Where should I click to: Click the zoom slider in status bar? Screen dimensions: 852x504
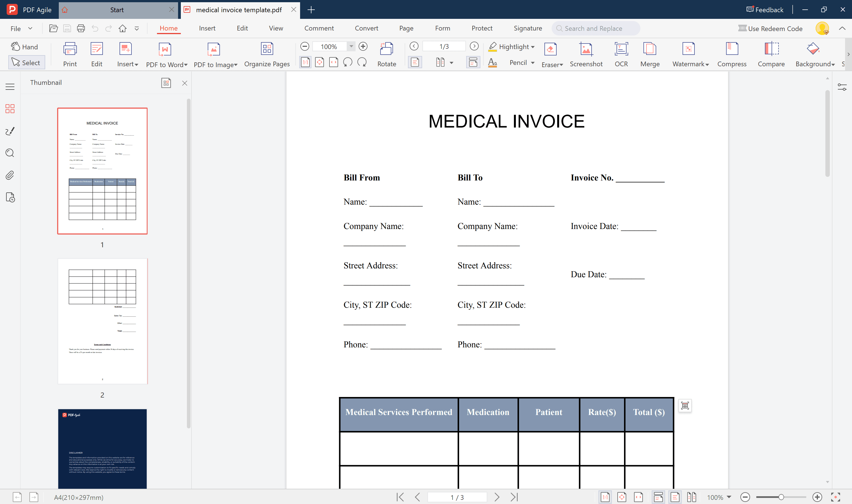tap(781, 497)
